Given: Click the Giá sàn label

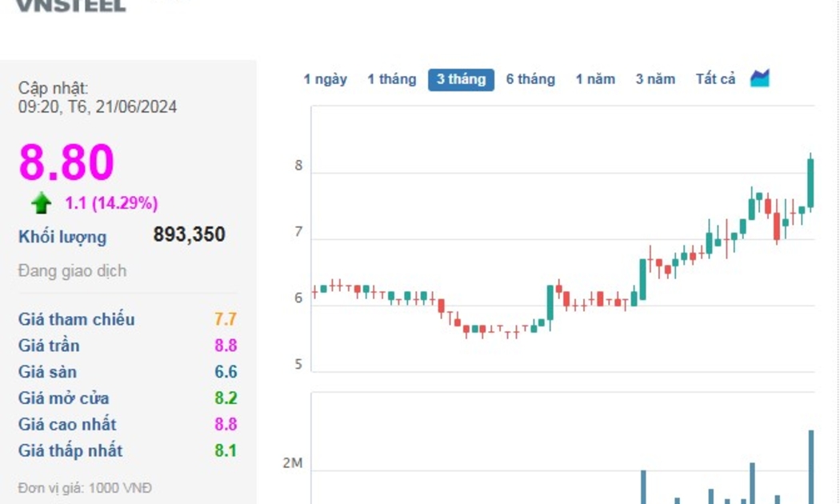Looking at the screenshot, I should (47, 372).
